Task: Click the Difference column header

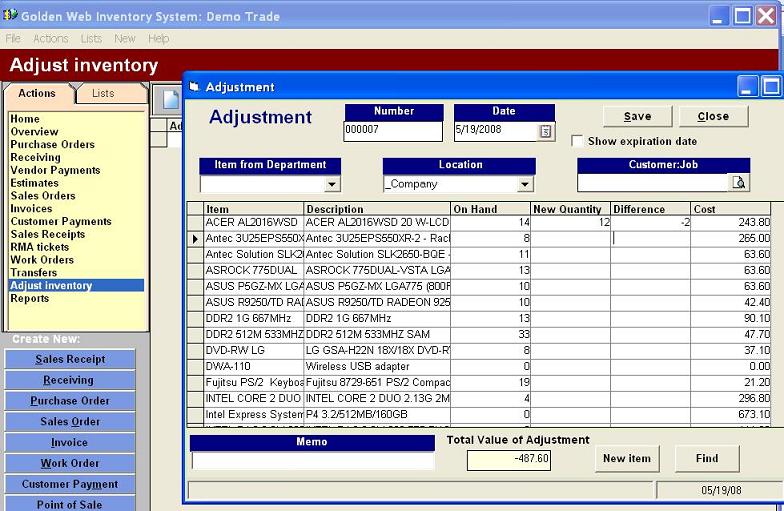Action: [x=650, y=209]
